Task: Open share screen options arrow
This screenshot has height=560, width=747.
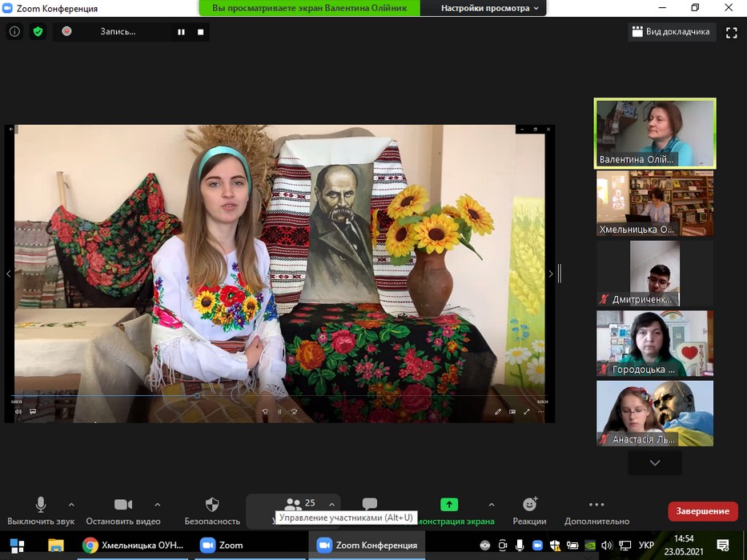Action: (x=492, y=504)
